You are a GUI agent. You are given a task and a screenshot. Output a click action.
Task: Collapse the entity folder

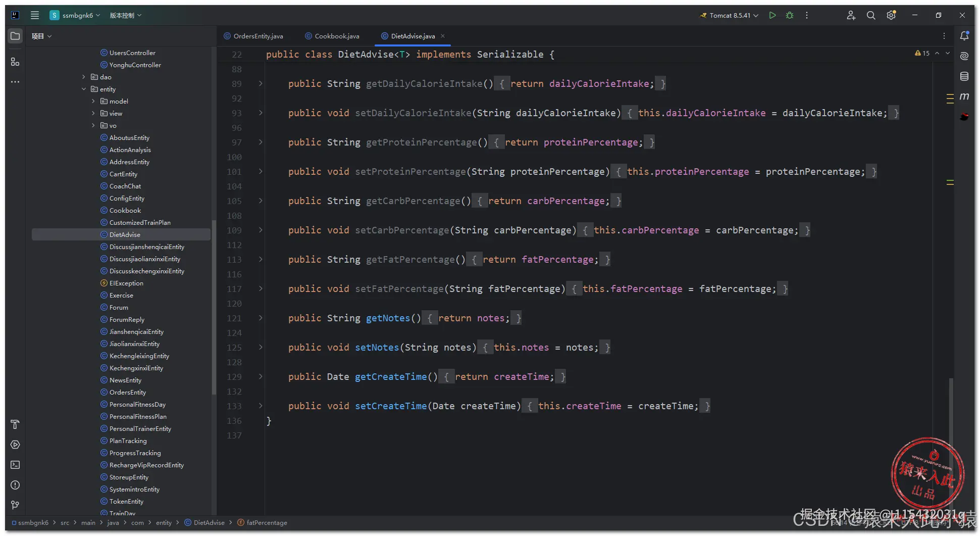pos(84,89)
